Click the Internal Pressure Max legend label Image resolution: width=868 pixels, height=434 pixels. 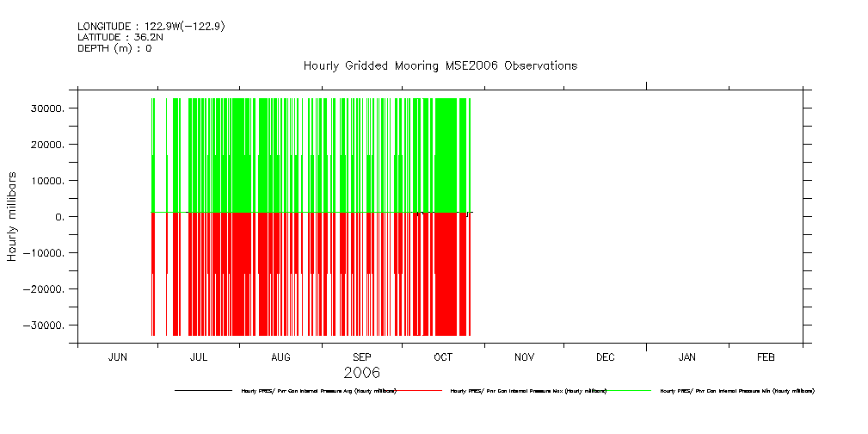[528, 391]
